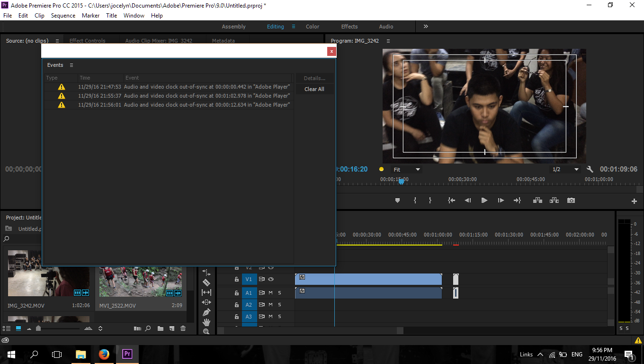The height and width of the screenshot is (364, 644).
Task: Click Automate to Sequence icon in Project panel
Action: coord(137,328)
